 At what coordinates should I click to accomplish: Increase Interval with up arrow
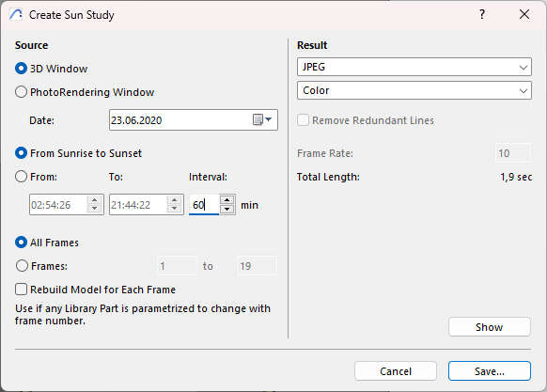(x=227, y=199)
